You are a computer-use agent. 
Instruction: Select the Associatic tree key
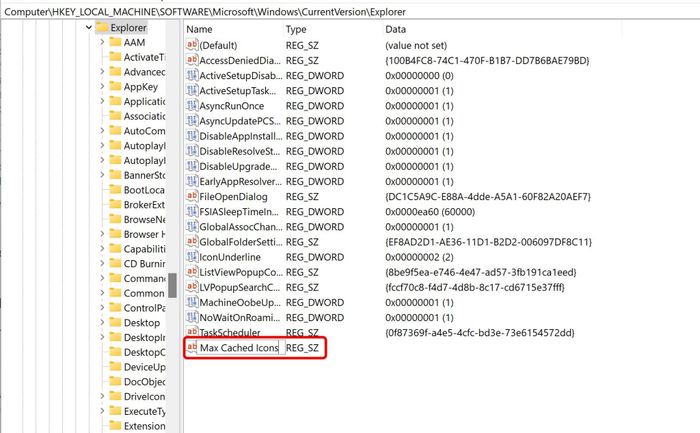[x=144, y=116]
